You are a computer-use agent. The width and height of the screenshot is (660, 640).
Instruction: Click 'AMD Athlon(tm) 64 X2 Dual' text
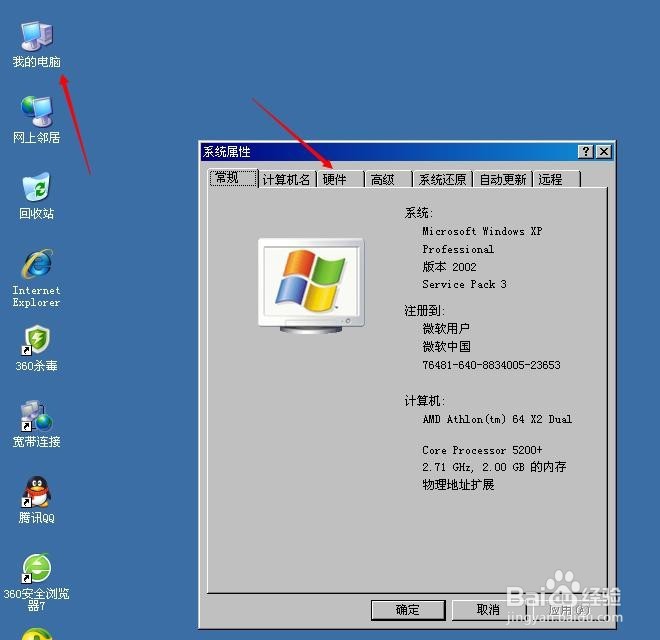[x=497, y=419]
